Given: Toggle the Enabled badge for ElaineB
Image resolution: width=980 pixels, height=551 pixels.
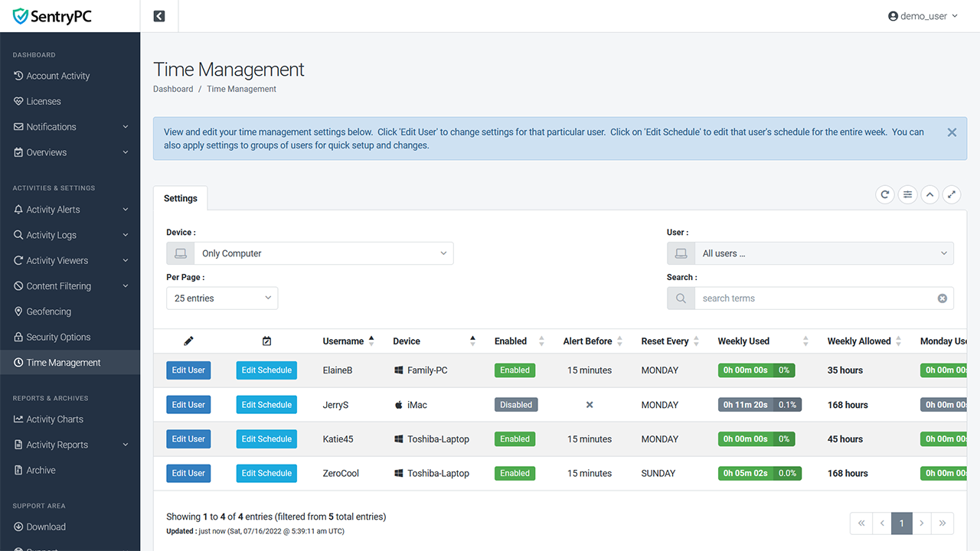Looking at the screenshot, I should [x=514, y=370].
